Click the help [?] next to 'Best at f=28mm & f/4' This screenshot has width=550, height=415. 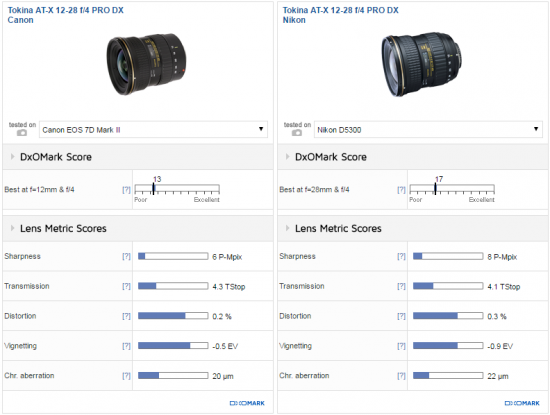pos(401,190)
